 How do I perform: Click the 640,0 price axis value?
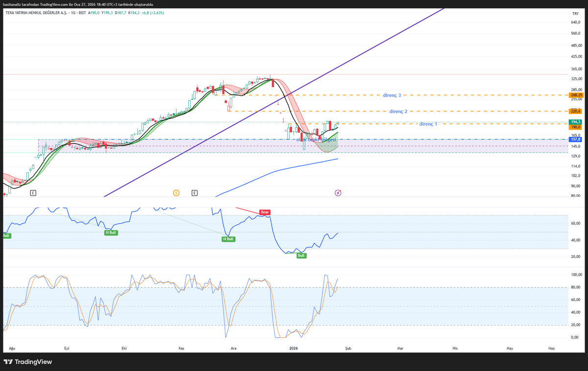(x=575, y=23)
